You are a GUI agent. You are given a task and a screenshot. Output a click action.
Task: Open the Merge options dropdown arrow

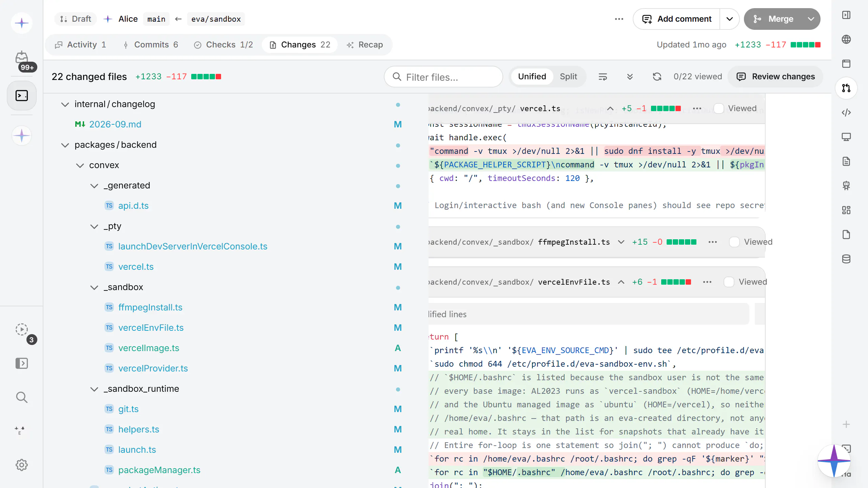tap(811, 19)
